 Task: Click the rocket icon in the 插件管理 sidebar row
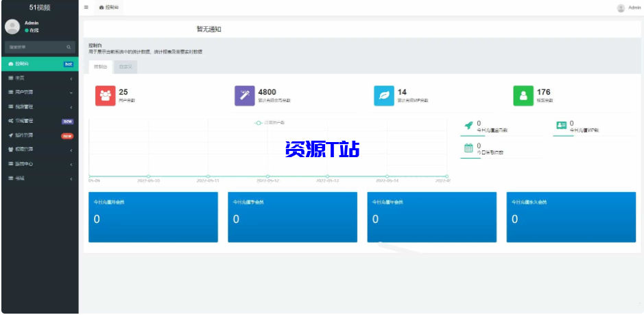tap(11, 135)
